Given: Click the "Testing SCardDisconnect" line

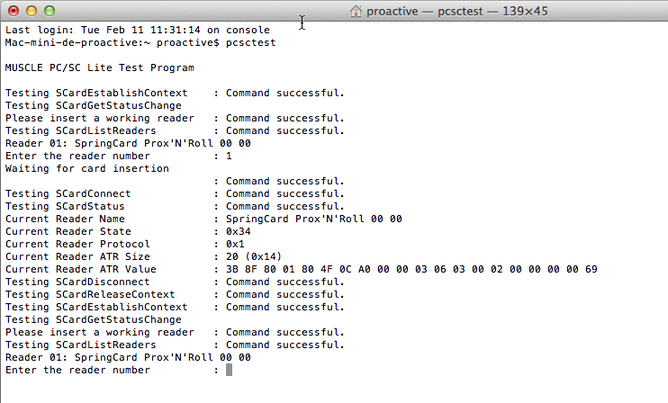Looking at the screenshot, I should coord(175,282).
